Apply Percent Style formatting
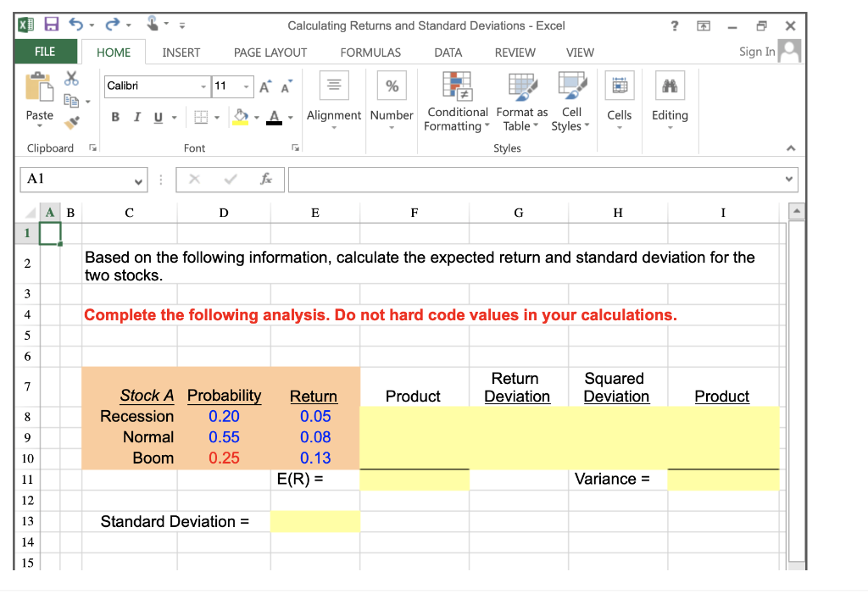This screenshot has height=594, width=868. point(392,85)
